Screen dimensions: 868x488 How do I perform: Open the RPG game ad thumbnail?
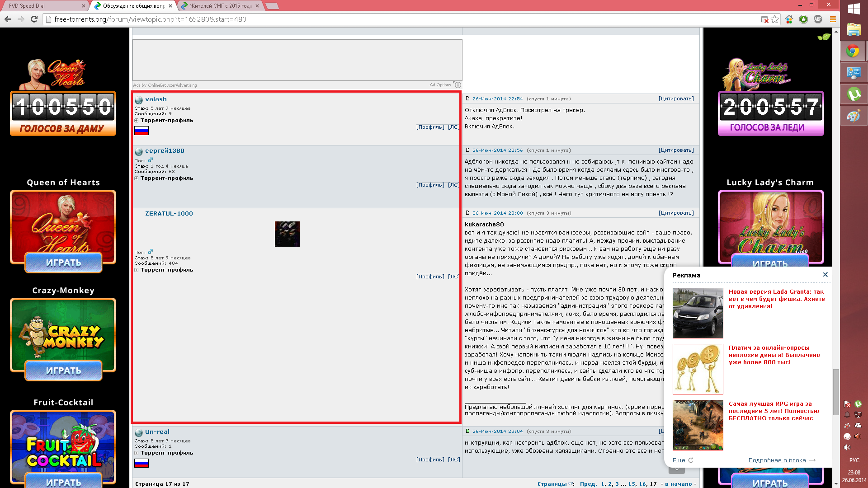698,425
